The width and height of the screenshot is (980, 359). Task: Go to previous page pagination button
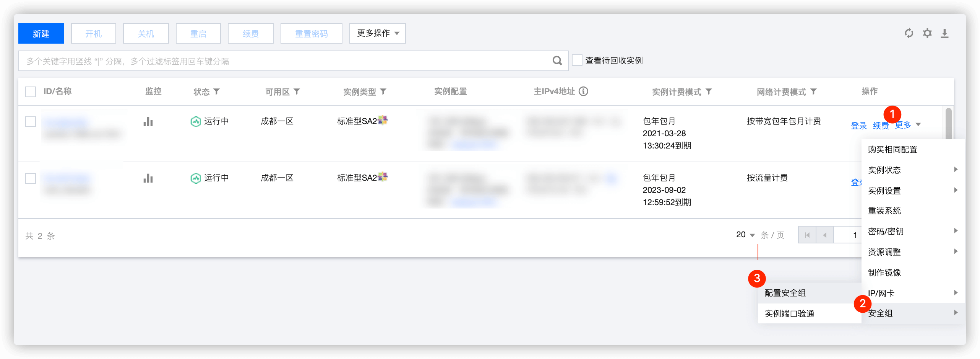pyautogui.click(x=825, y=235)
